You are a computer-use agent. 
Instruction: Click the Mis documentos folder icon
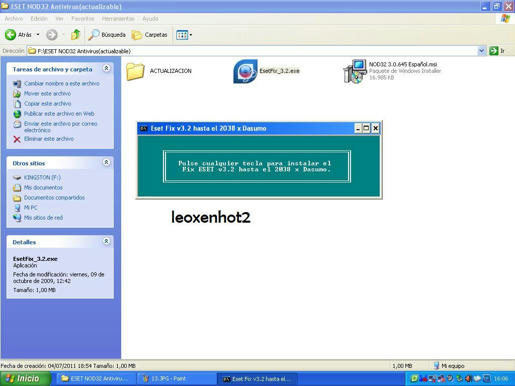(x=17, y=188)
